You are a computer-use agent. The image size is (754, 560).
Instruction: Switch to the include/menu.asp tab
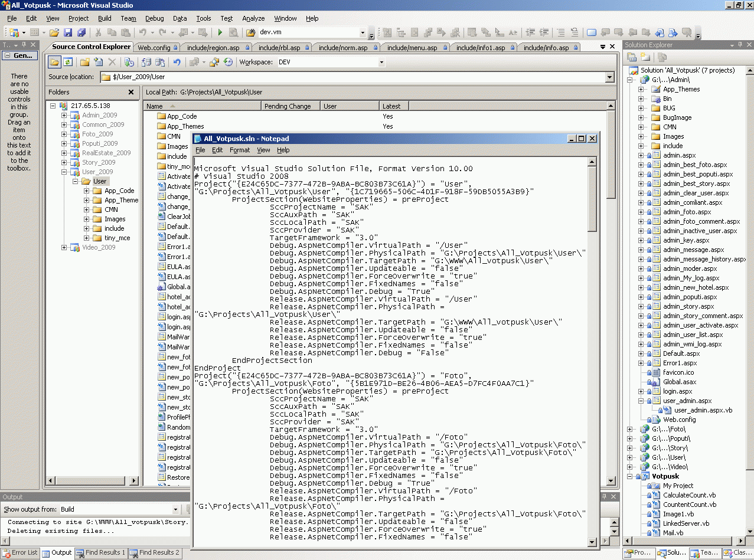[412, 48]
